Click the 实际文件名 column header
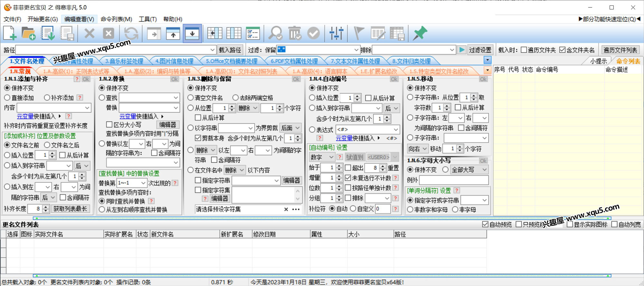This screenshot has height=286, width=644. tap(69, 234)
